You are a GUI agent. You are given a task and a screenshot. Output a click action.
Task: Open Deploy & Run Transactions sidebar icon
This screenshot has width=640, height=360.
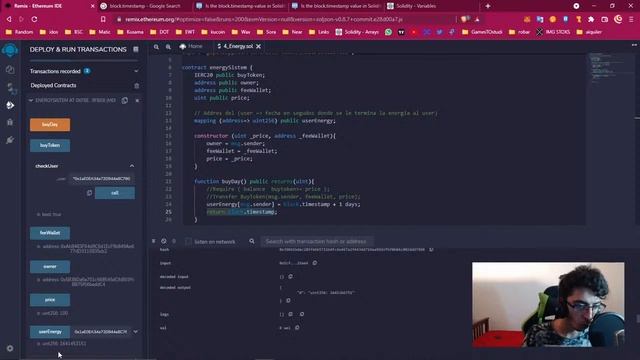click(x=10, y=105)
